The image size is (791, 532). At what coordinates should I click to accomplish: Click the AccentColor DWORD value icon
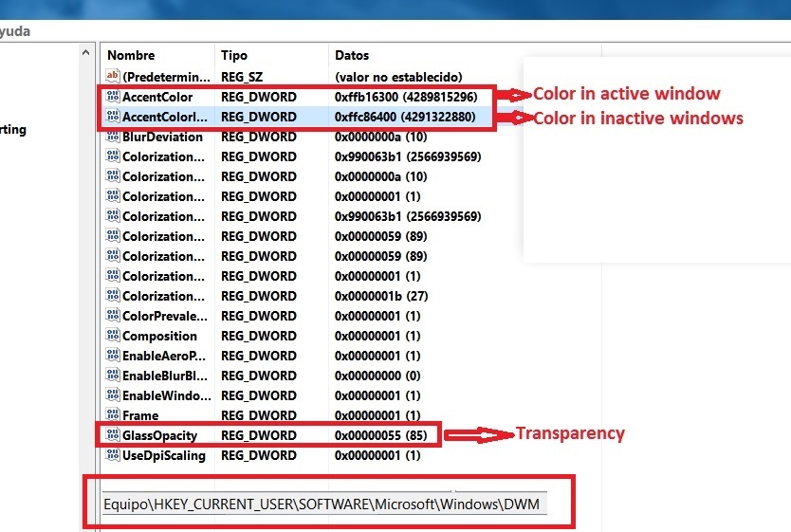(x=112, y=97)
